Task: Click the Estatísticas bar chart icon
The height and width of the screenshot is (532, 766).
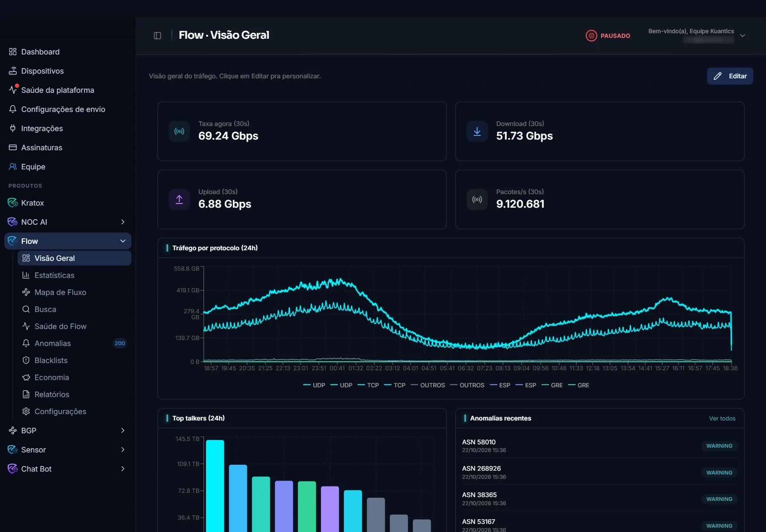Action: coord(26,275)
